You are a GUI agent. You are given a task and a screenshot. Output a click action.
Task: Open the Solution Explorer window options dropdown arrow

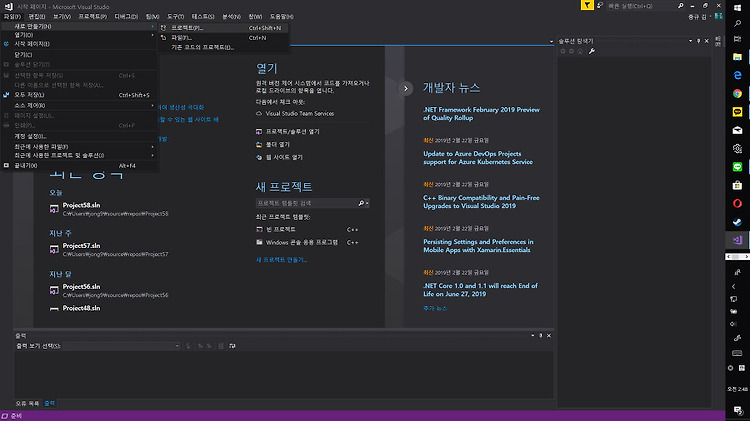(690, 41)
